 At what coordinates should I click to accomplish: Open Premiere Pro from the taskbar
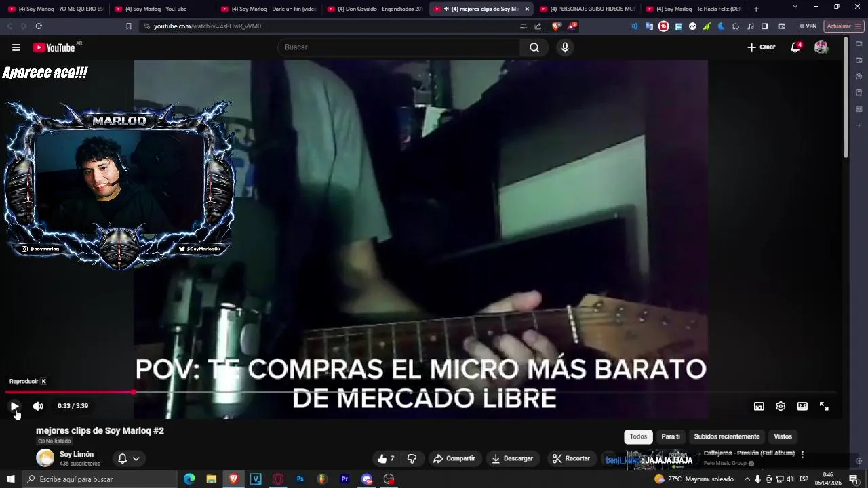[x=344, y=479]
